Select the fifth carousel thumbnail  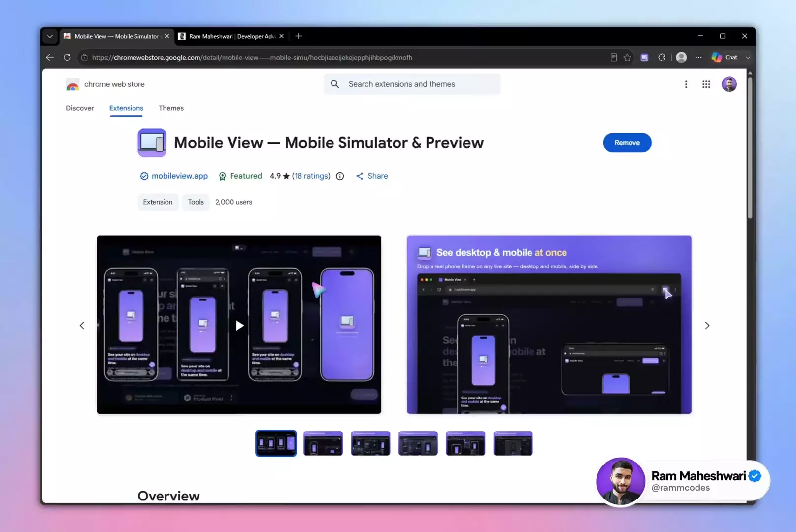click(465, 443)
